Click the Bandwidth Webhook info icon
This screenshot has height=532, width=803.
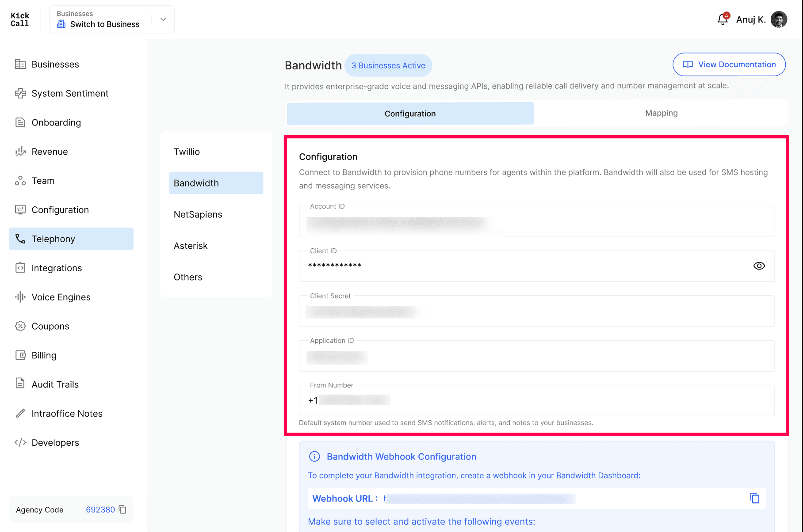click(314, 456)
